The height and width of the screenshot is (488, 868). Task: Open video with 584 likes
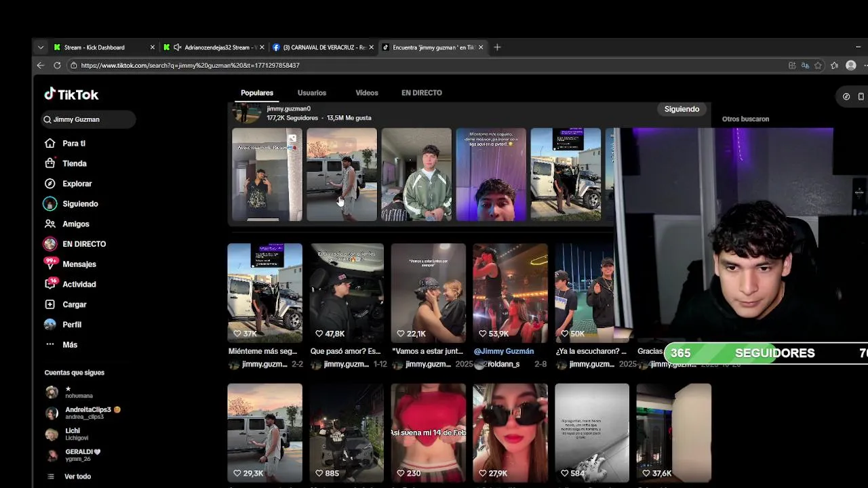coord(592,432)
